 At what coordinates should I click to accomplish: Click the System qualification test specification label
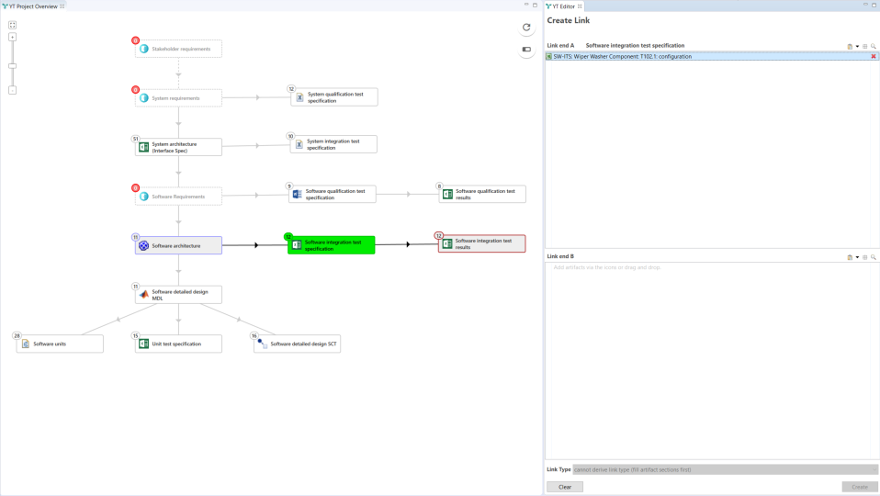point(336,98)
